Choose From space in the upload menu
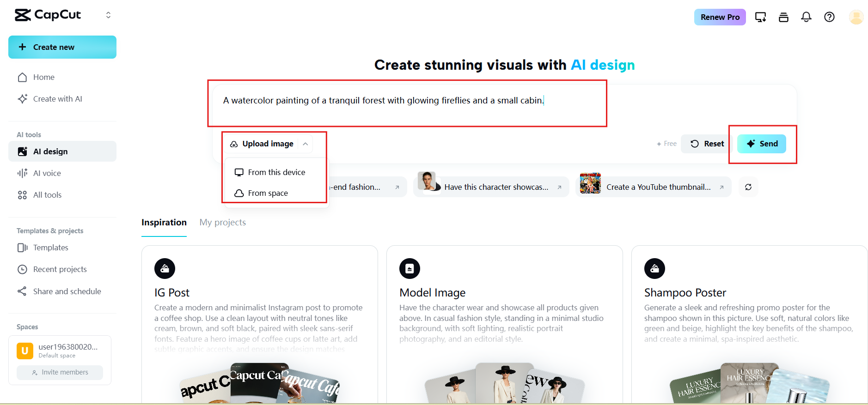868x405 pixels. tap(268, 193)
